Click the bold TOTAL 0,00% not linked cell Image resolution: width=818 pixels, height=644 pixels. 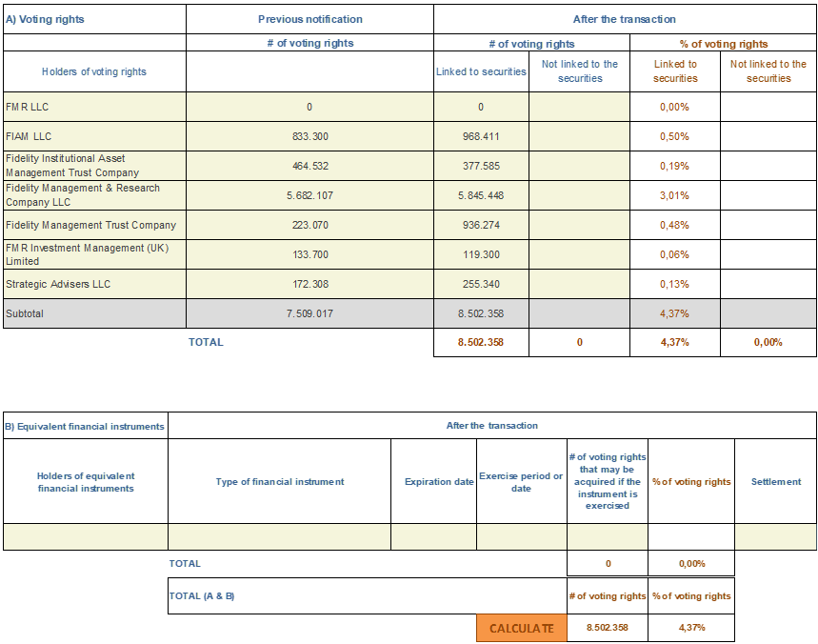point(768,342)
